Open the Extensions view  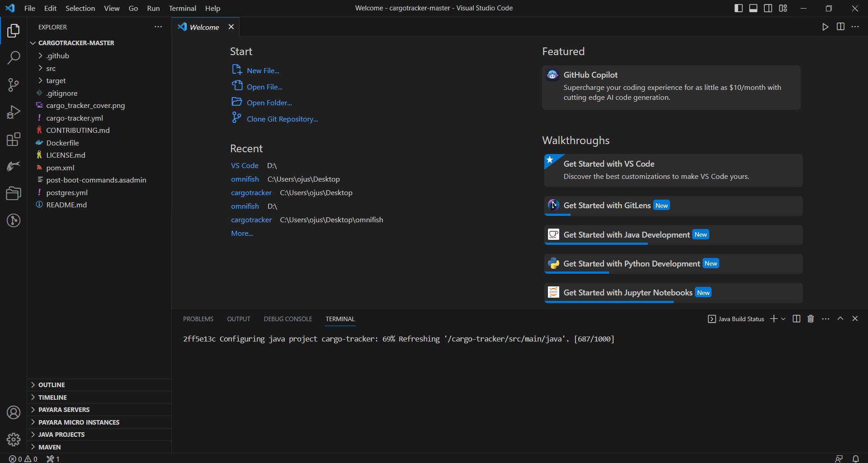tap(14, 139)
